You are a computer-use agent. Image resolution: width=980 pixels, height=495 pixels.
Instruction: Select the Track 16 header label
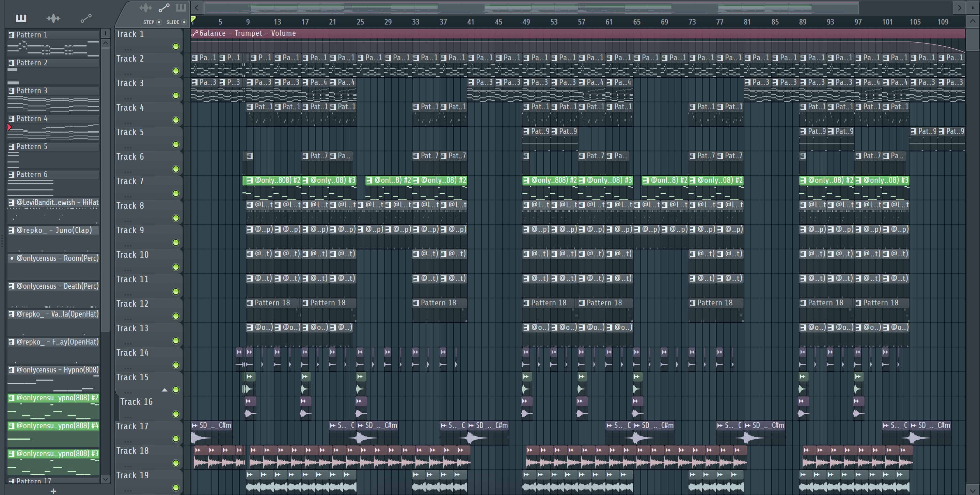pyautogui.click(x=136, y=402)
